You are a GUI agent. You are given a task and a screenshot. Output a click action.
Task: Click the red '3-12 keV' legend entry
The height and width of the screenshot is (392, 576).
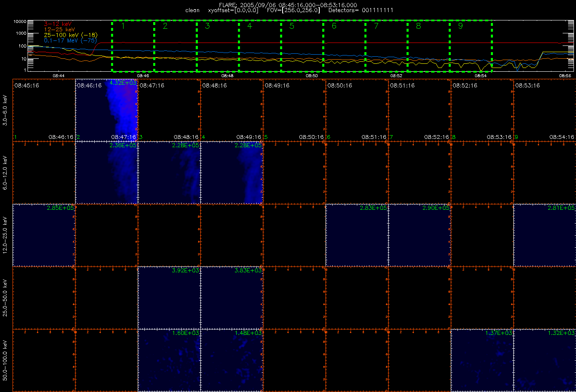pos(58,24)
